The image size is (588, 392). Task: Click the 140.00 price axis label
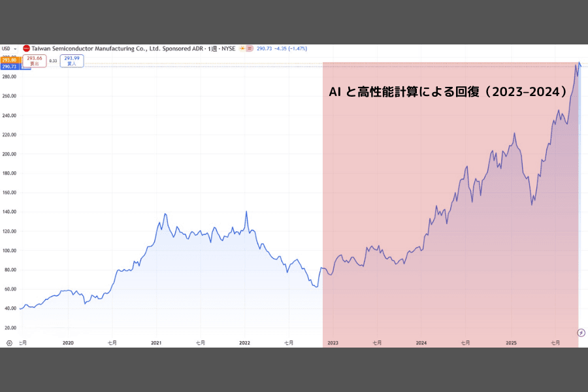9,212
